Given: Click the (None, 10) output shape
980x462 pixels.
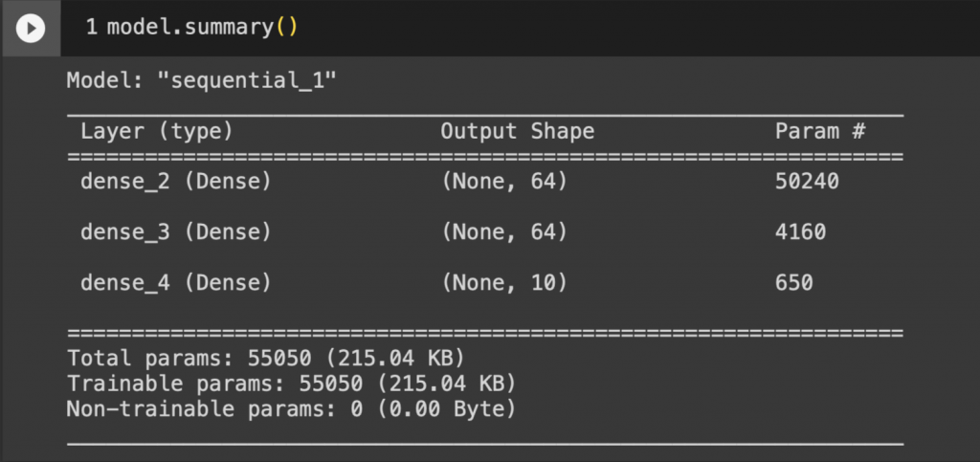Looking at the screenshot, I should coord(504,282).
